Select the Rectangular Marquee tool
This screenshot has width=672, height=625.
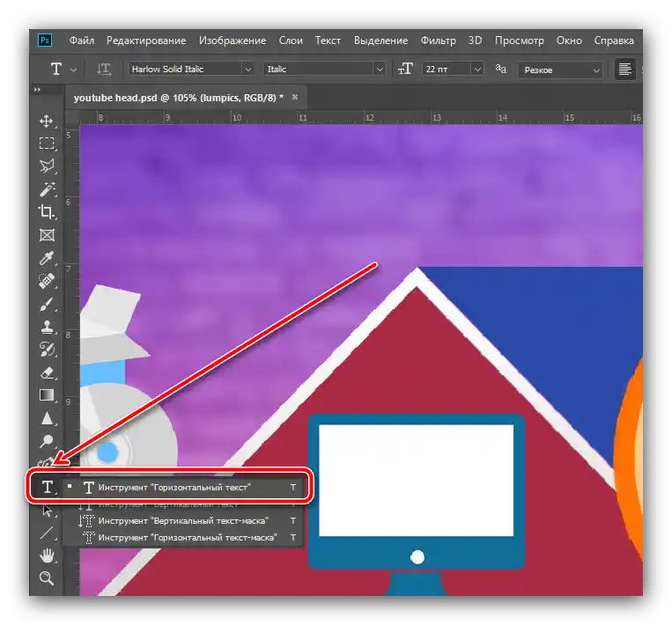(47, 143)
